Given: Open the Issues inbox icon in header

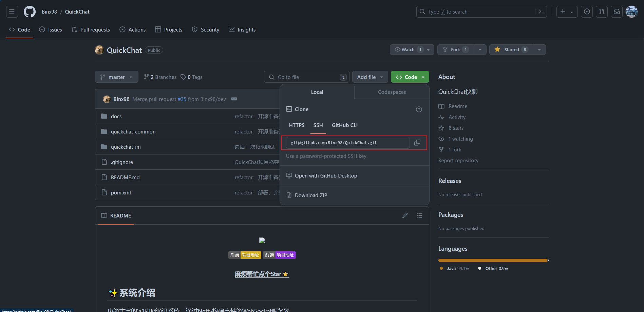Looking at the screenshot, I should [x=587, y=12].
